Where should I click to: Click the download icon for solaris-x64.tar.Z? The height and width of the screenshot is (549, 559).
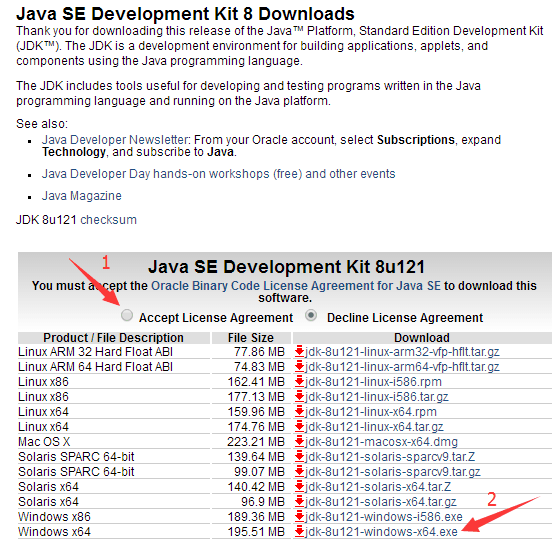point(299,486)
